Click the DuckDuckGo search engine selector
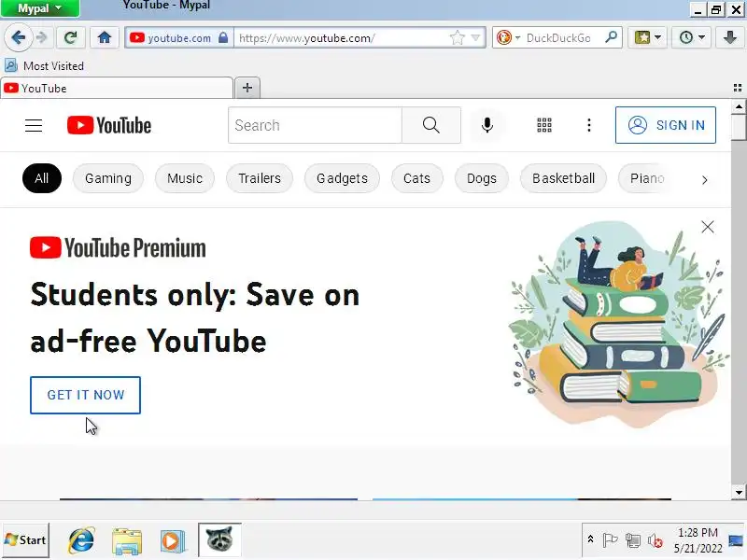747x560 pixels. pos(508,37)
